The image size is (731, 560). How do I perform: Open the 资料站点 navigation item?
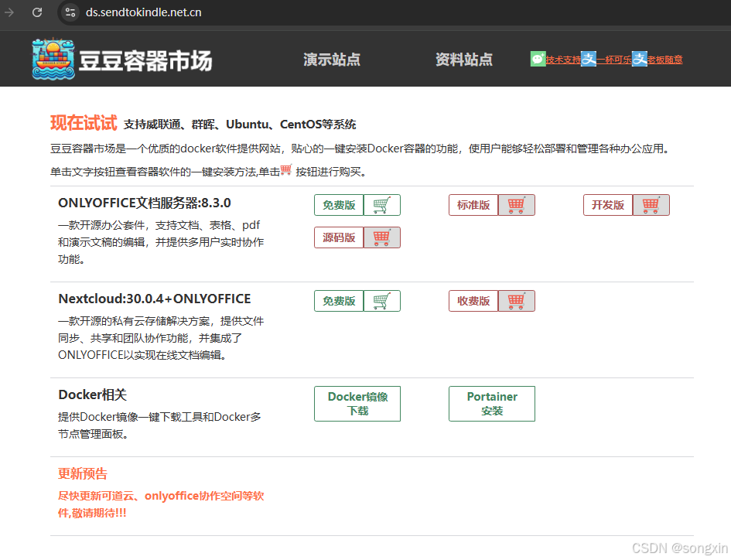tap(464, 60)
